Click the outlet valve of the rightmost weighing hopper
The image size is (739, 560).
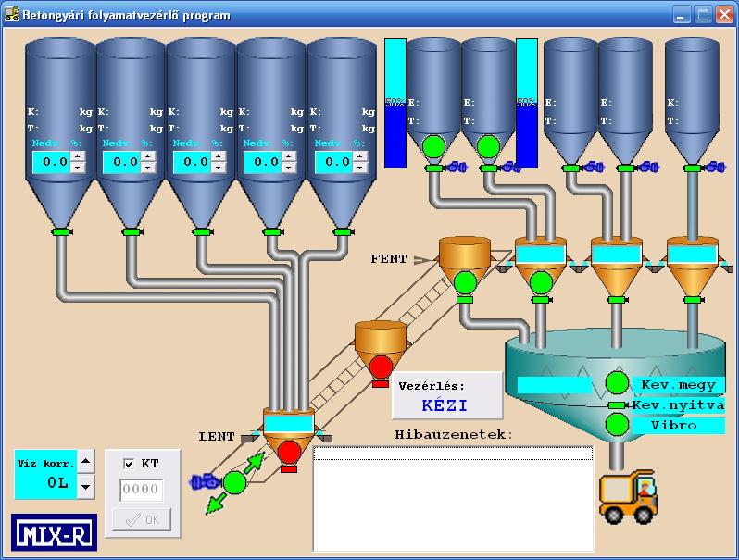pos(694,300)
